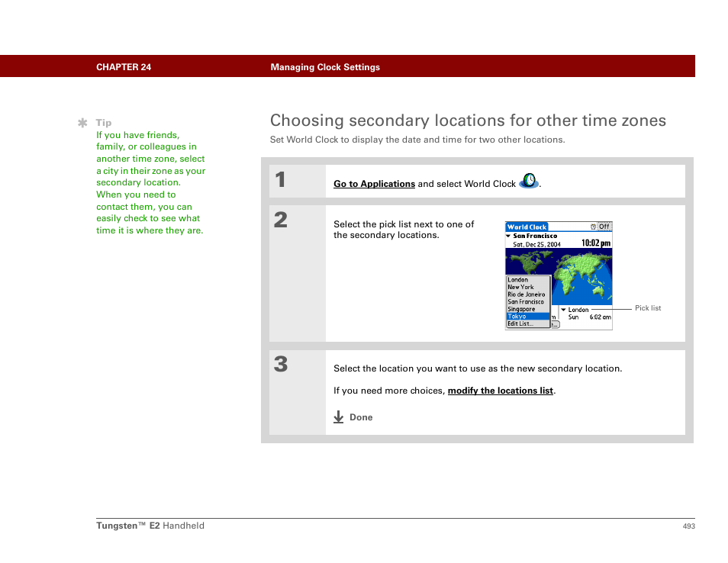Open the London secondary location pick list

click(575, 310)
